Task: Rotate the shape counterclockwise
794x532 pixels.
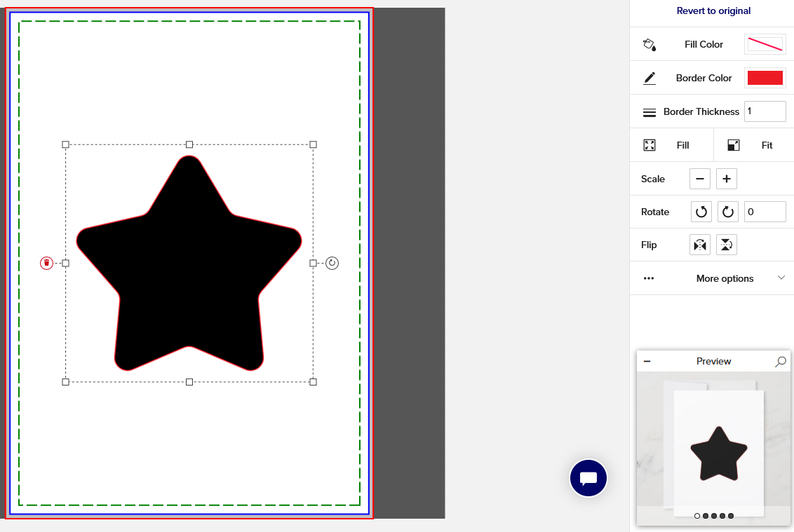Action: (x=701, y=212)
